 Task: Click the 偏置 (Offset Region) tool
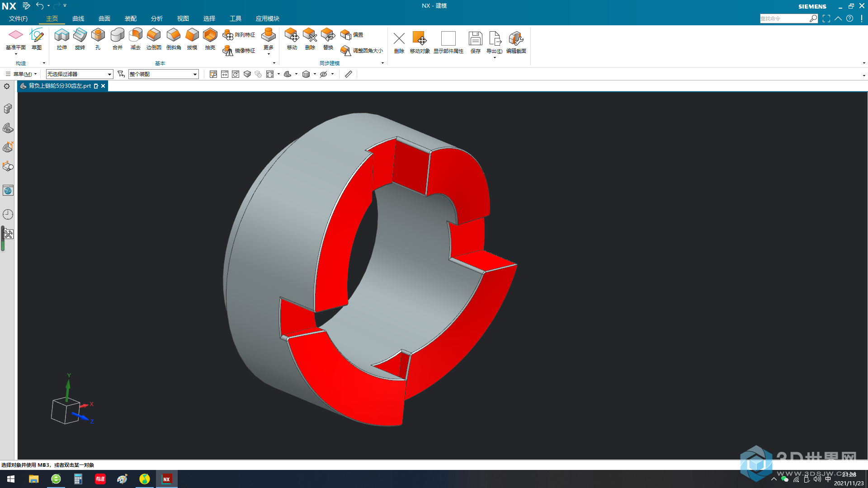coord(352,35)
